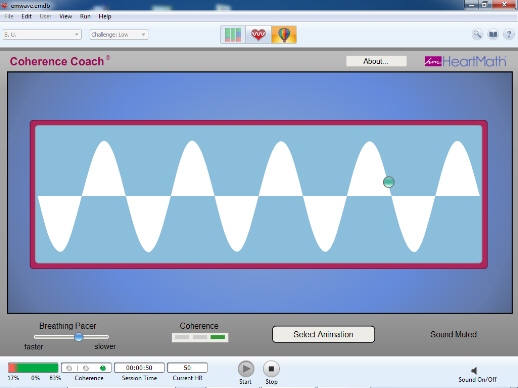Click the question mark help icon
The image size is (518, 388).
(x=509, y=34)
